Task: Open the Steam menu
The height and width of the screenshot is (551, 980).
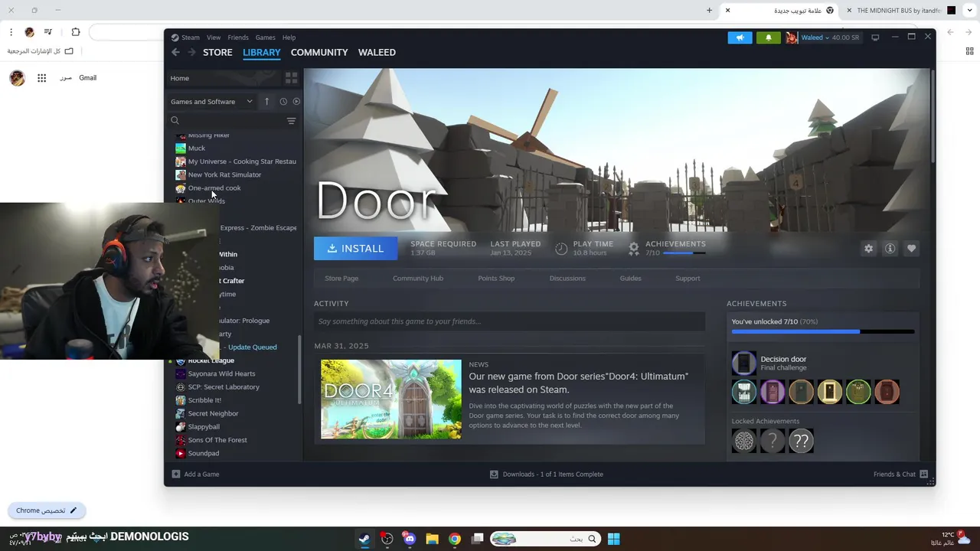Action: coord(191,37)
